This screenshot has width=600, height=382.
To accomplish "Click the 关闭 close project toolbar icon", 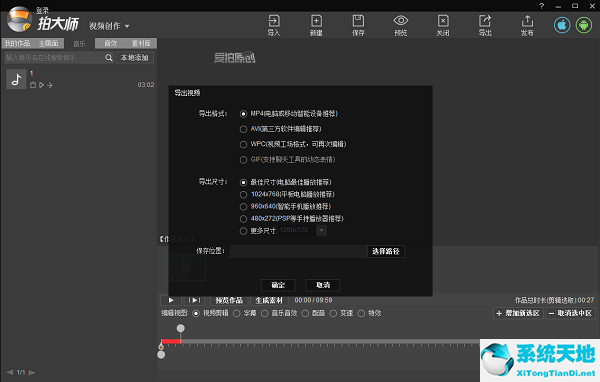I will (443, 25).
